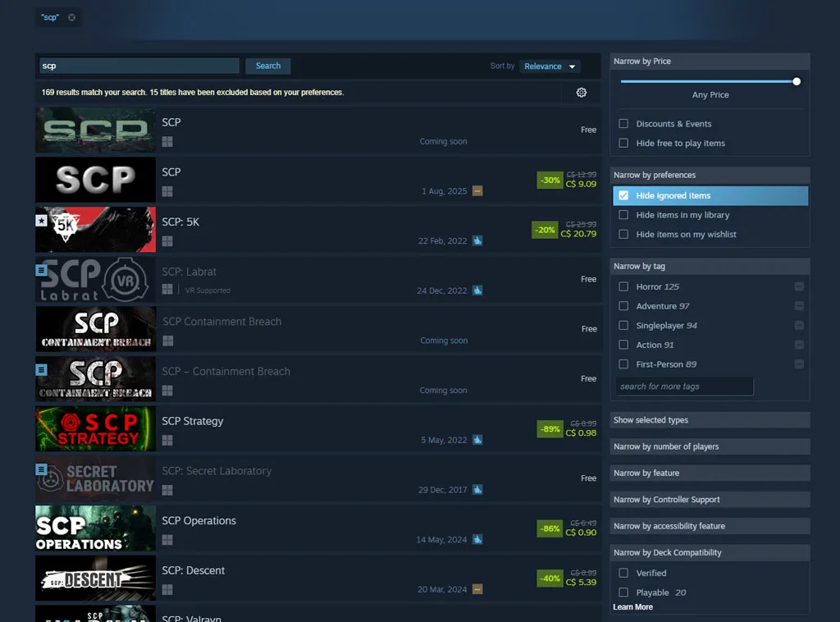
Task: Click library badge on SCP: Labrat thumbnail
Action: pyautogui.click(x=41, y=270)
